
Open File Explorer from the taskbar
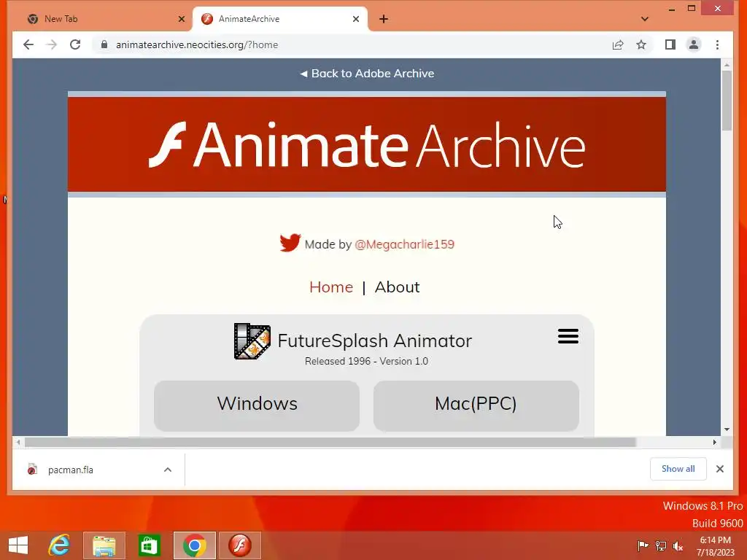pyautogui.click(x=104, y=545)
